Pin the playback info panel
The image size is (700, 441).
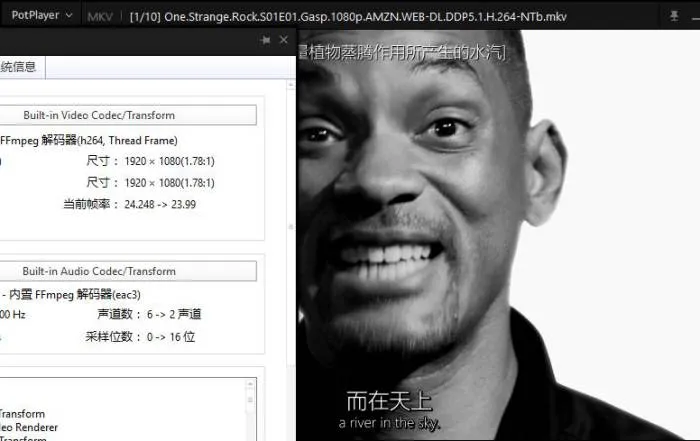tap(265, 40)
